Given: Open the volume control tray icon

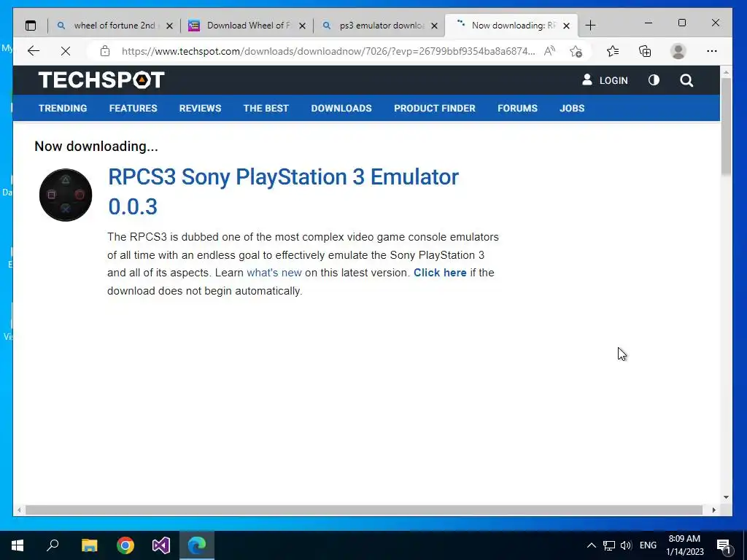Looking at the screenshot, I should tap(626, 545).
